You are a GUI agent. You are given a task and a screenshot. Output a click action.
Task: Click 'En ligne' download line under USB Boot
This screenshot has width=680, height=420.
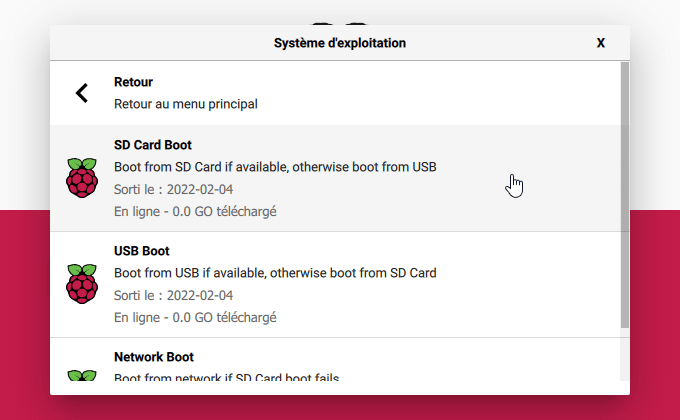pos(195,318)
